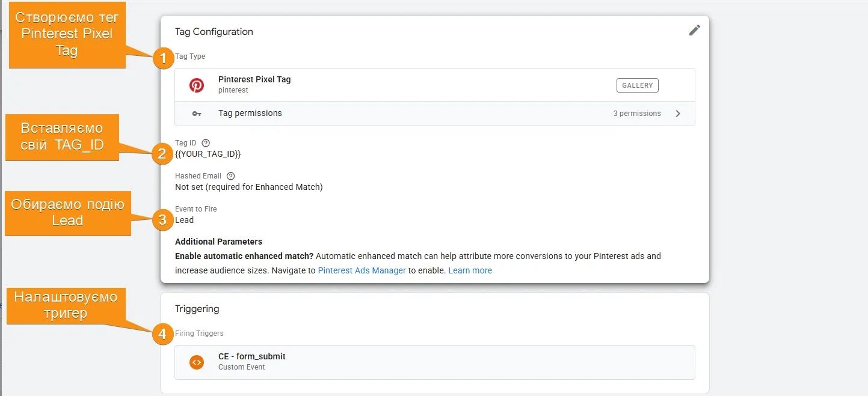Click the orange custom event trigger icon
This screenshot has height=396, width=868.
point(197,362)
